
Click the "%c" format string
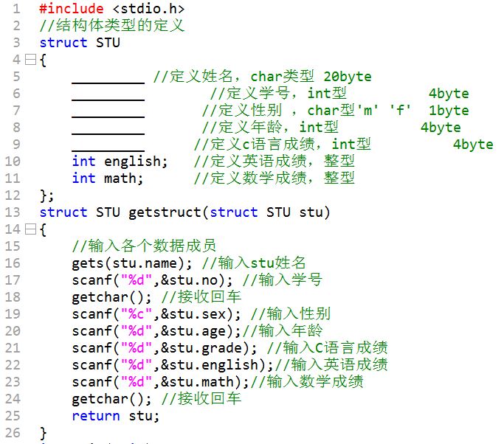click(137, 314)
